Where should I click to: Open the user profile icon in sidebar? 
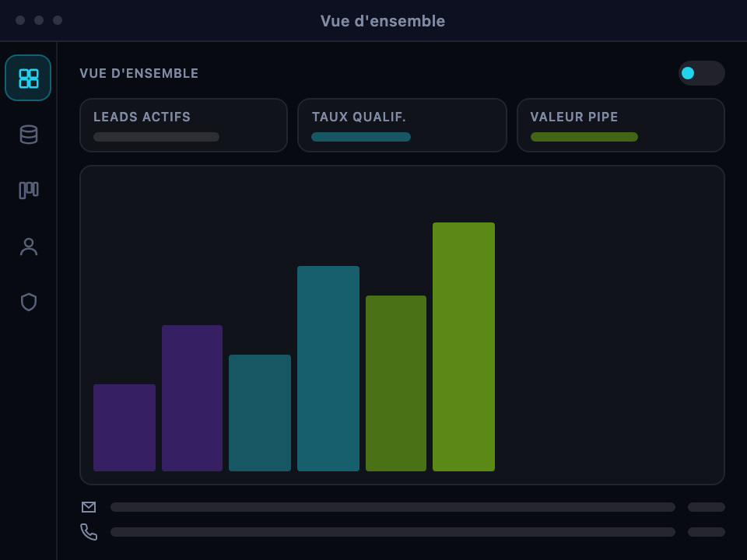pos(28,247)
